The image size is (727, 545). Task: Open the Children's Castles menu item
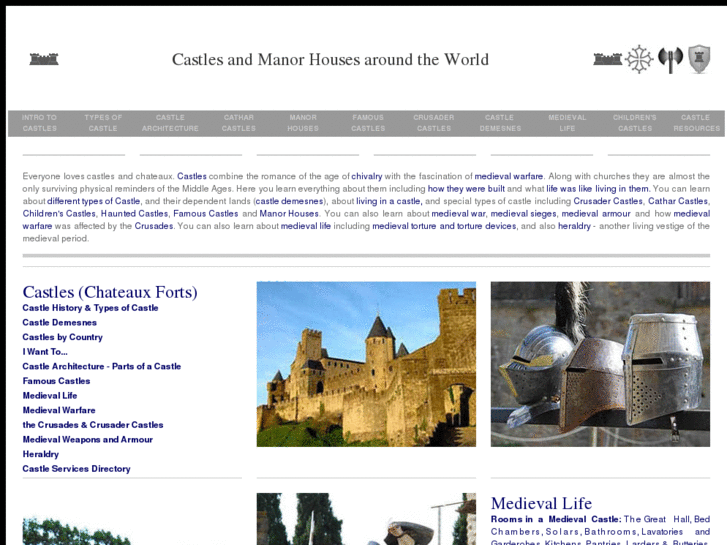pyautogui.click(x=635, y=123)
